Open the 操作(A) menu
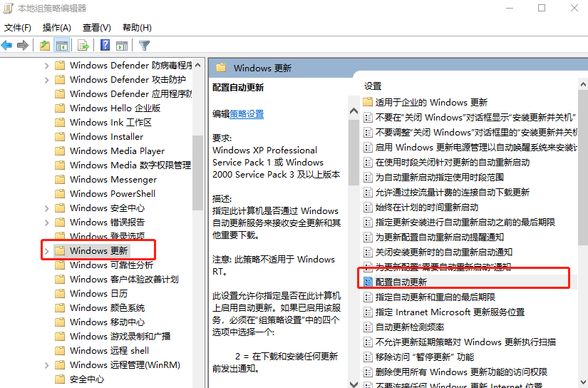The image size is (588, 388). click(x=57, y=28)
